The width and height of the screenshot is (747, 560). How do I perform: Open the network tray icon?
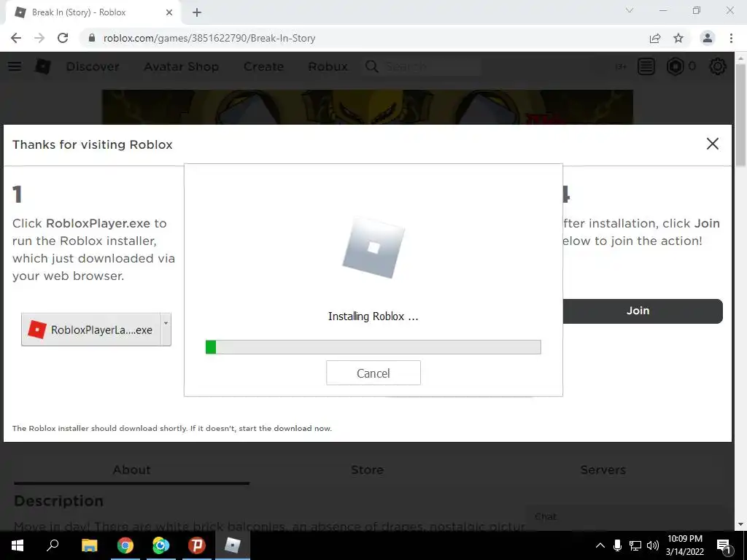[635, 545]
